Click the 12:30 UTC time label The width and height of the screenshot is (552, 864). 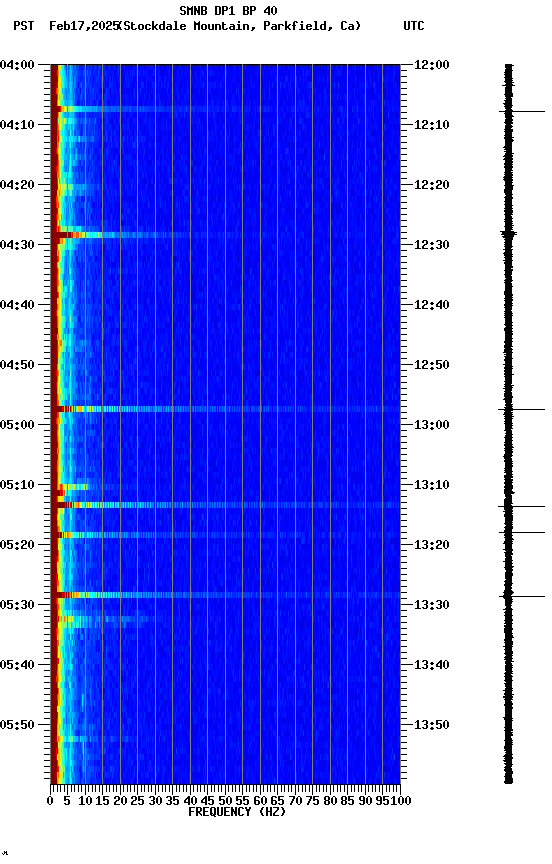click(x=432, y=245)
